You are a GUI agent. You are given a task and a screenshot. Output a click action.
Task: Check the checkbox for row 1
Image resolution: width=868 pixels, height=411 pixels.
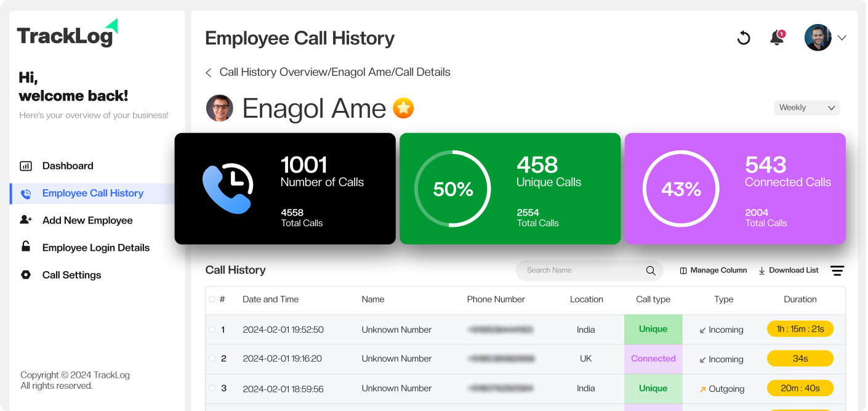[x=212, y=330]
